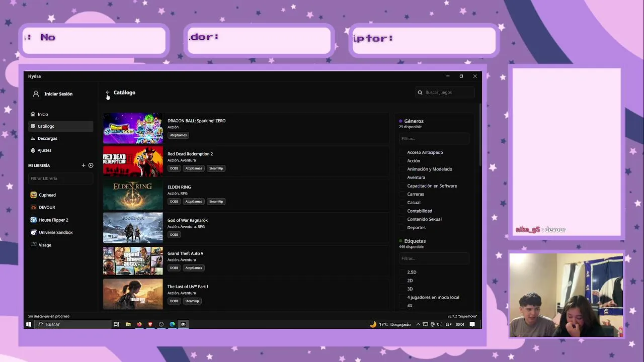This screenshot has height=362, width=644.
Task: Focus the Buscar juegos search field
Action: [445, 93]
